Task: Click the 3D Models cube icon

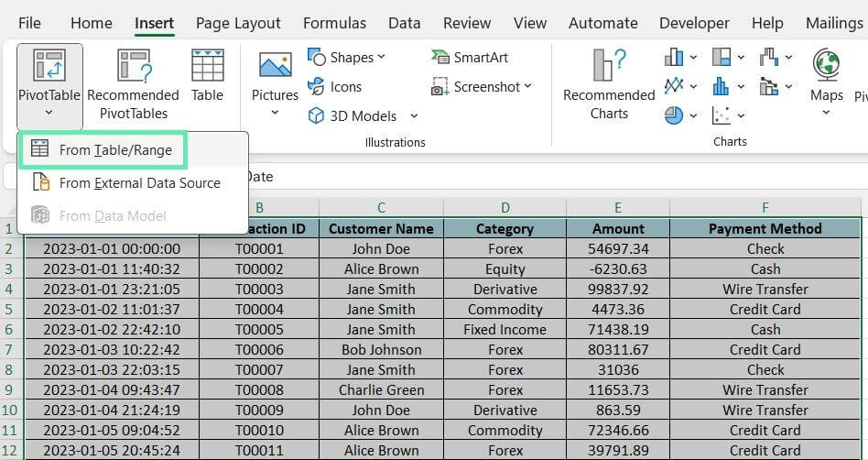Action: (316, 115)
